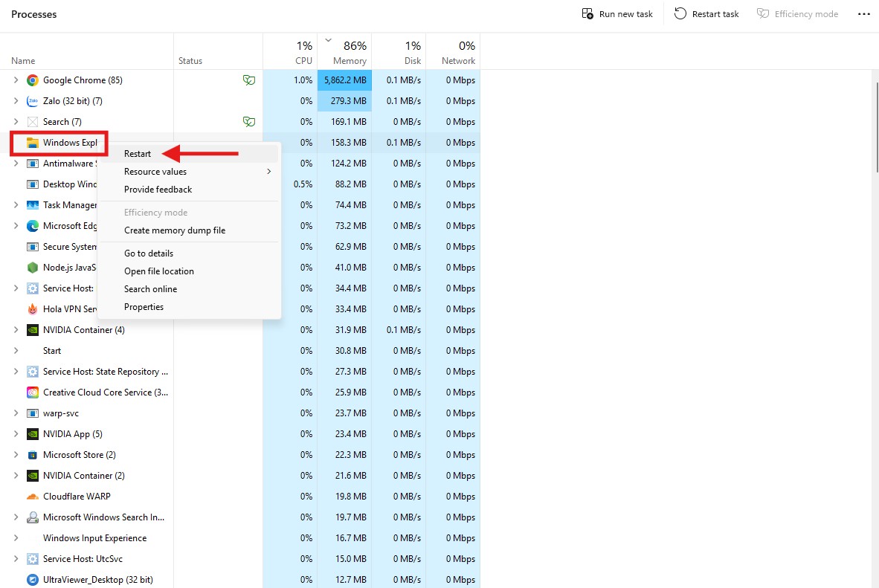Expand the Google Chrome process group

[x=16, y=80]
